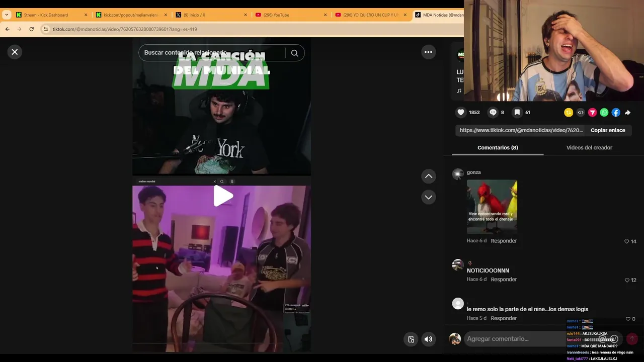Reload the TikTok page
The image size is (644, 362).
(31, 29)
